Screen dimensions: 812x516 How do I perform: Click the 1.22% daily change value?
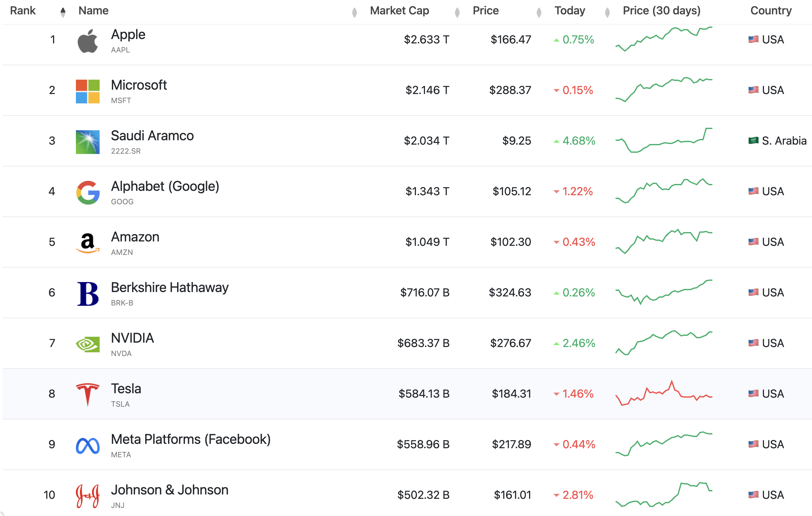577,191
